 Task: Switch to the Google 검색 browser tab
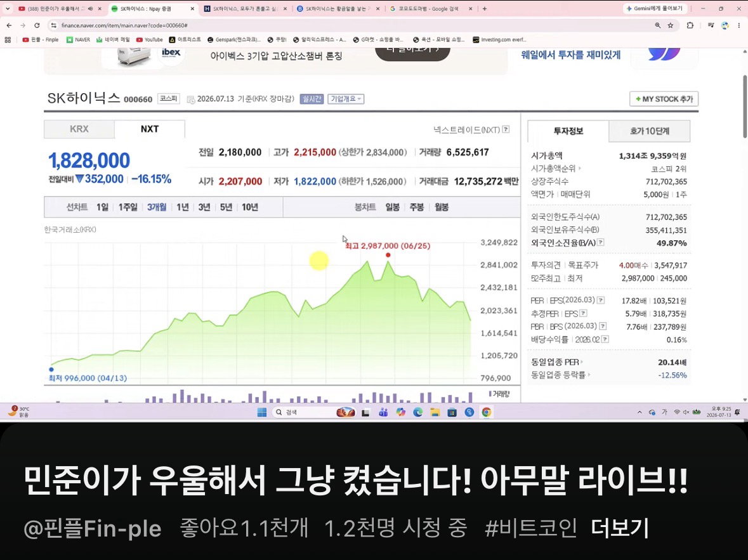(431, 9)
